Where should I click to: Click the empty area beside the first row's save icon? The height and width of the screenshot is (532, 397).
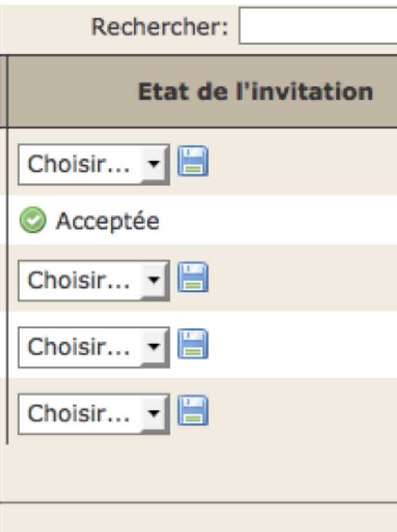[303, 162]
